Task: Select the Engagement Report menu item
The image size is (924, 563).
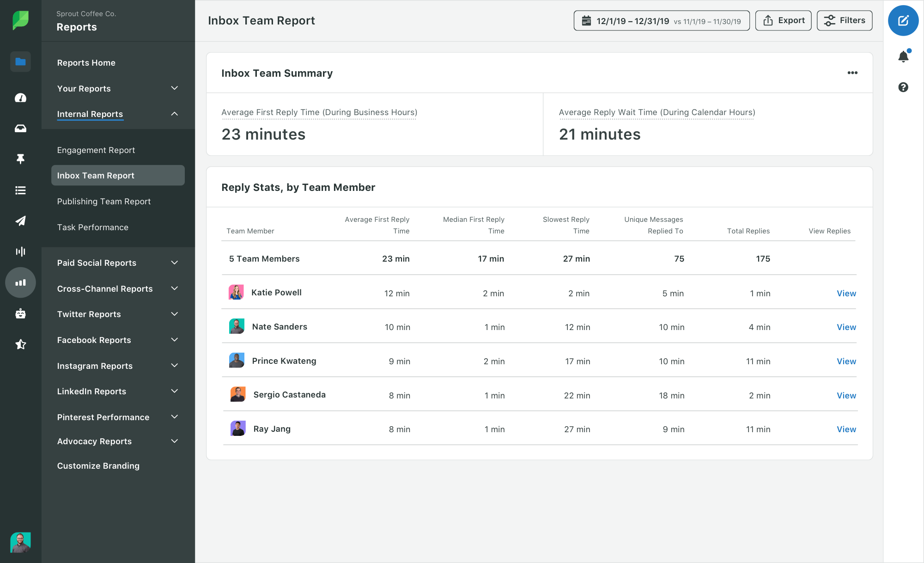Action: tap(96, 149)
